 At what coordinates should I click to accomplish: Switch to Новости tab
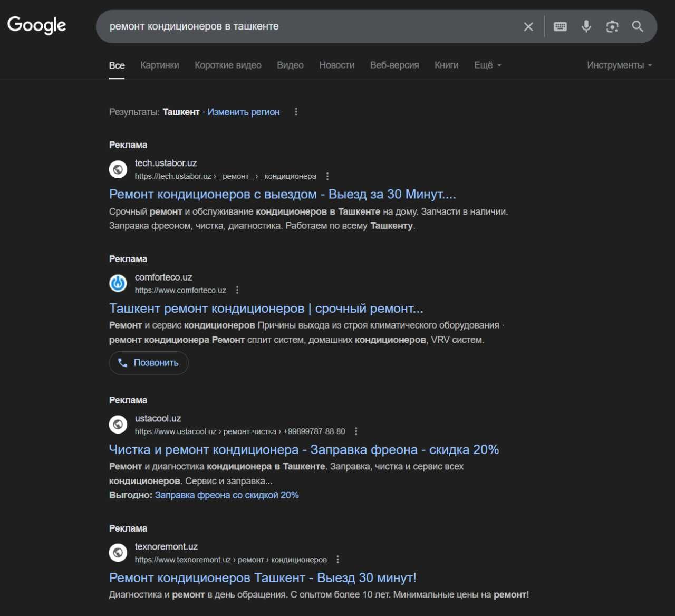pyautogui.click(x=337, y=65)
